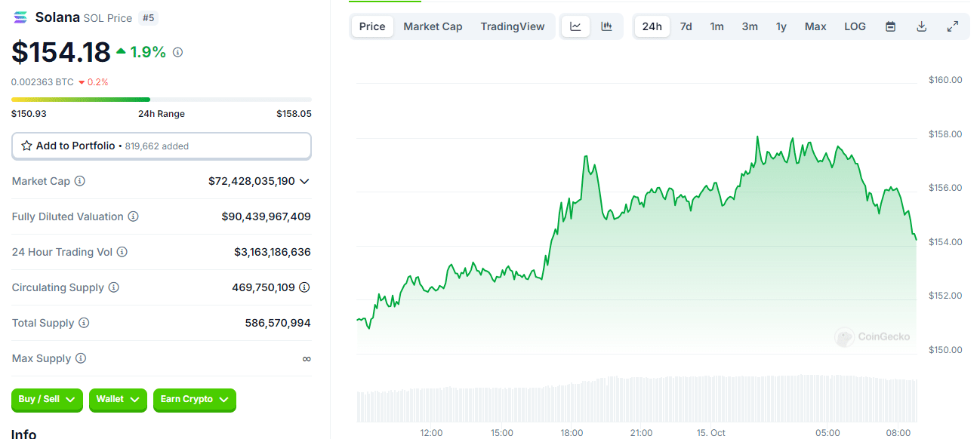Expand Market Cap value chevron
The height and width of the screenshot is (439, 980).
coord(304,181)
